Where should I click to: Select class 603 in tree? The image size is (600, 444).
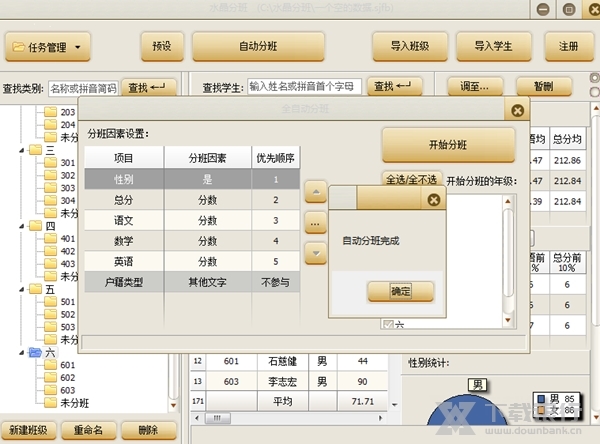pos(68,390)
